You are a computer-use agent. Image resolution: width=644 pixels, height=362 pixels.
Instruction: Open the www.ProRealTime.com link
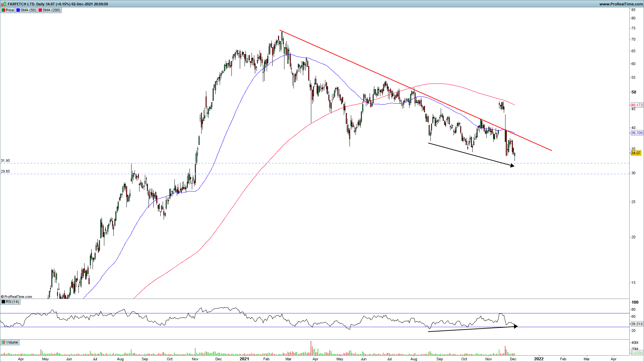click(x=621, y=4)
